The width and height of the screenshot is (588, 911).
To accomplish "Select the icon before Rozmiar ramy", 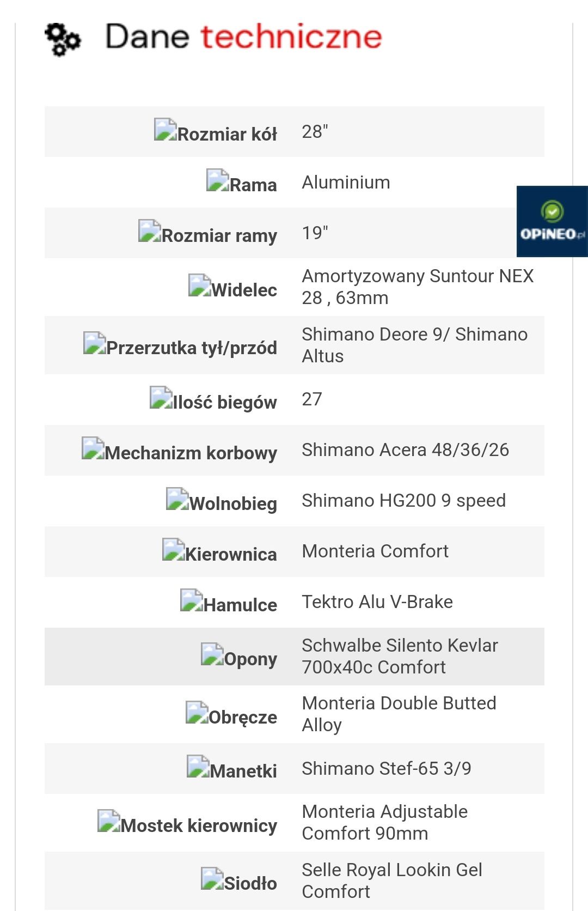I will [150, 231].
